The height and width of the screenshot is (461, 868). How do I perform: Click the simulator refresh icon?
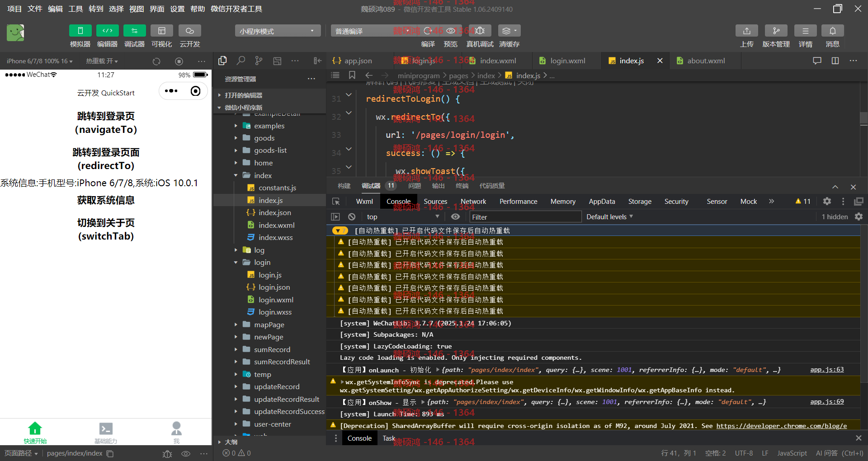(x=156, y=61)
